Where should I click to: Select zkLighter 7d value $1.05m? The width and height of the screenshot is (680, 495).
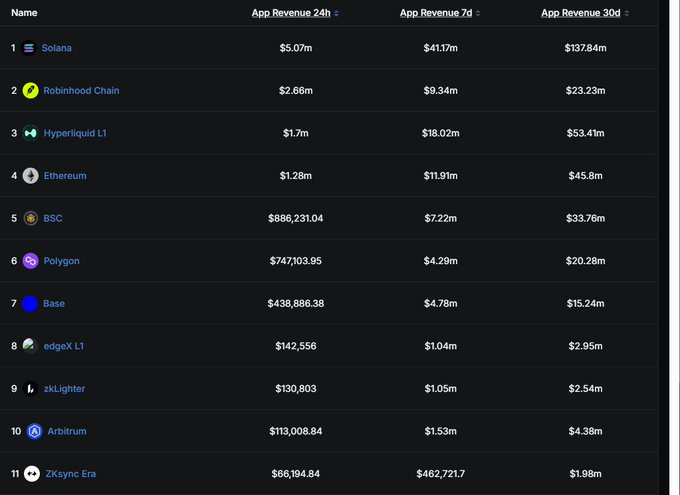pyautogui.click(x=441, y=389)
